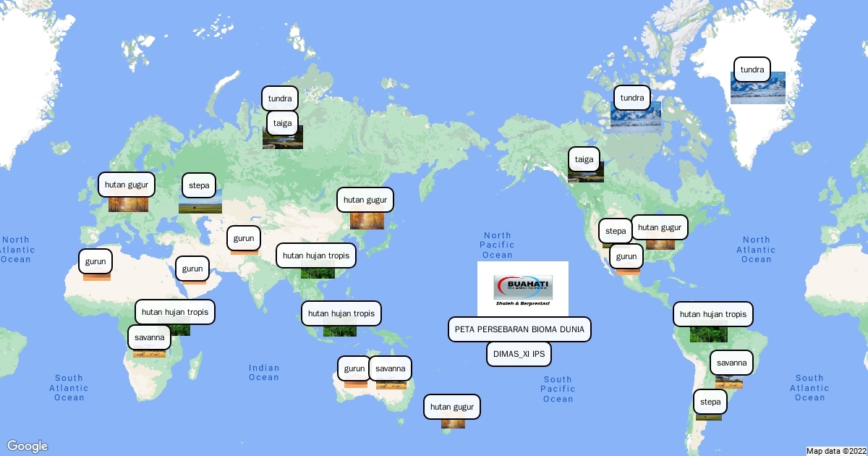Open the autumn forest photo in East Asia
868x456 pixels.
367,220
